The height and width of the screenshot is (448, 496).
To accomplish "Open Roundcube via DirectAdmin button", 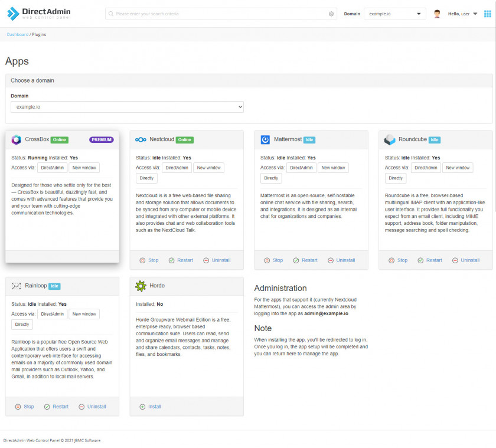I will coord(426,168).
